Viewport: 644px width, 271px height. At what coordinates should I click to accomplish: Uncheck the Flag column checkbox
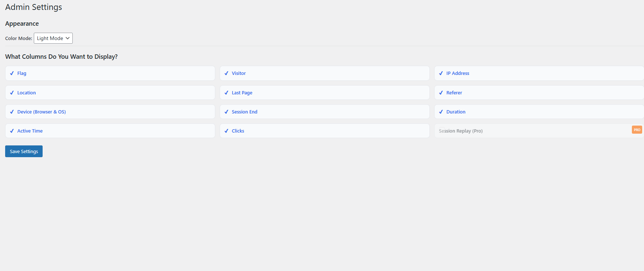pyautogui.click(x=12, y=73)
